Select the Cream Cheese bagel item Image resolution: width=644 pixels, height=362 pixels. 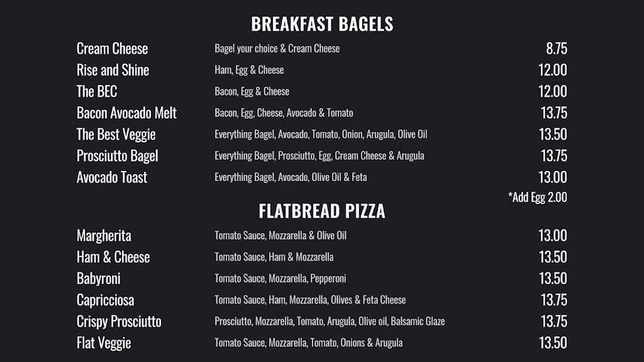click(x=112, y=48)
